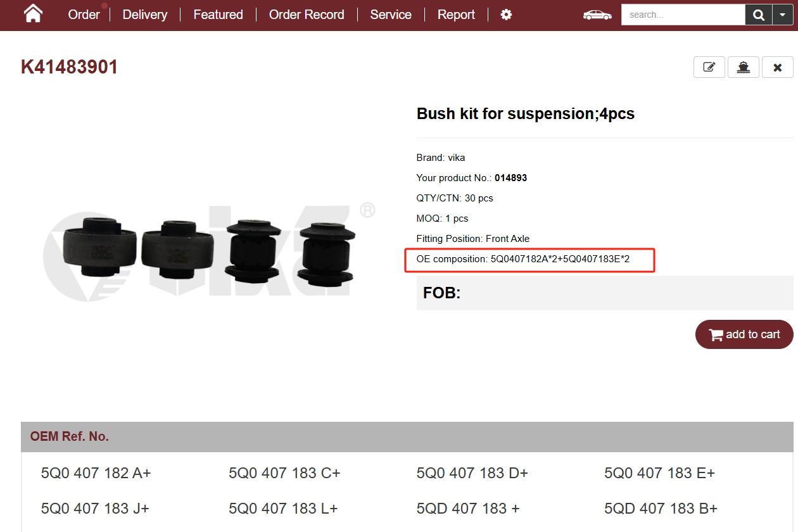Viewport: 798px width, 532px height.
Task: Select OEM reference 5Q0 407 182 A+
Action: point(96,473)
